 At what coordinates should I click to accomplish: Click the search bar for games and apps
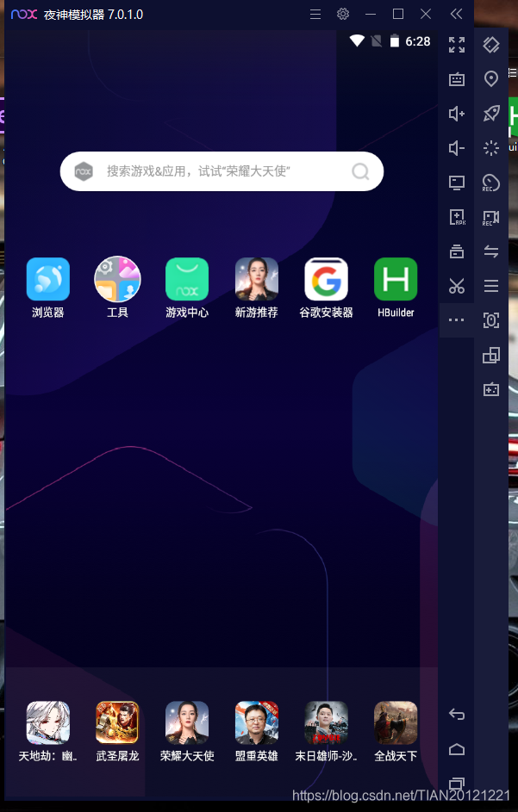222,171
